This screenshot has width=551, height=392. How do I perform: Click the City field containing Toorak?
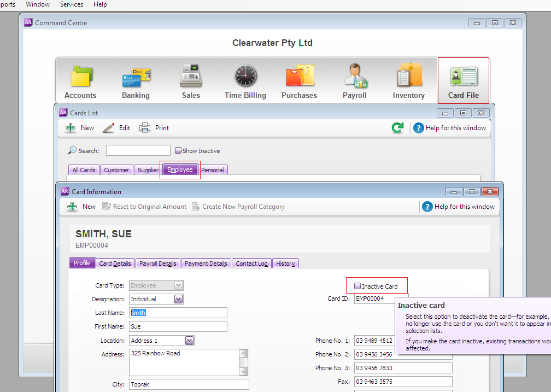click(x=189, y=384)
